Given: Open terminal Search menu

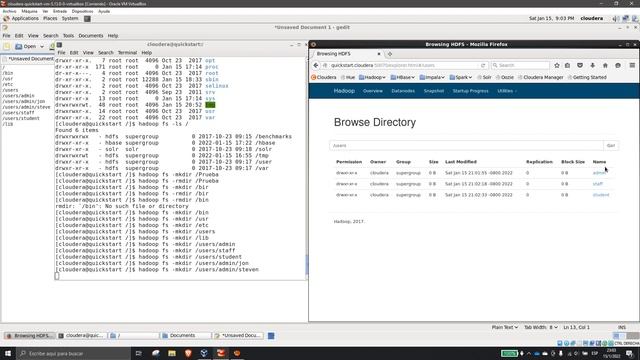Looking at the screenshot, I should click(106, 53).
